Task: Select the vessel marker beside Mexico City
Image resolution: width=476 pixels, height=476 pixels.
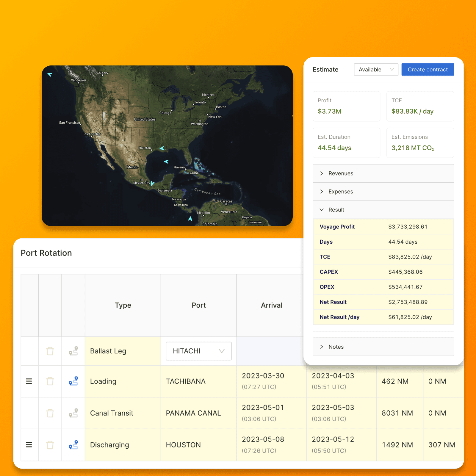Action: tap(152, 183)
